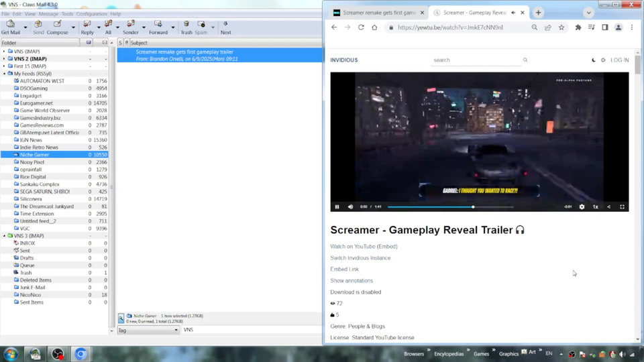Open Reply dropdown arrow

click(99, 27)
